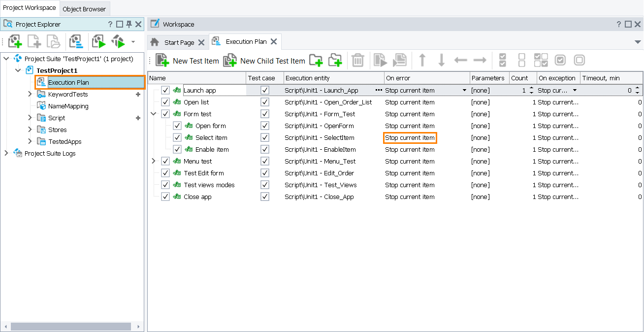Image resolution: width=644 pixels, height=332 pixels.
Task: Uncheck the Test case checkbox for Launch app
Action: point(264,90)
